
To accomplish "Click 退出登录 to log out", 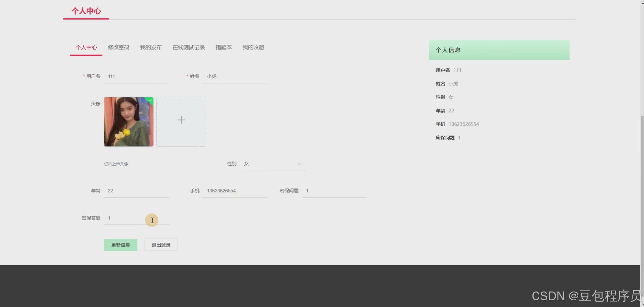I will [161, 245].
